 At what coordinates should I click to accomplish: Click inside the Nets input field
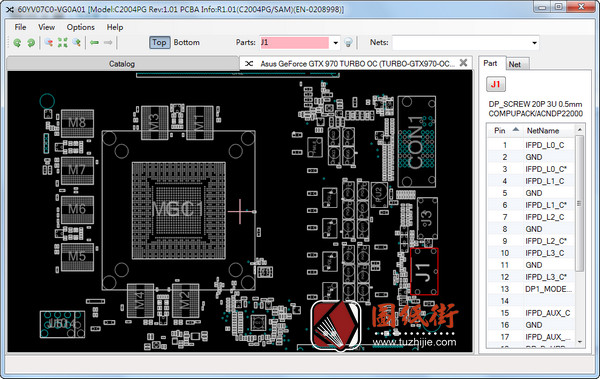pyautogui.click(x=461, y=42)
